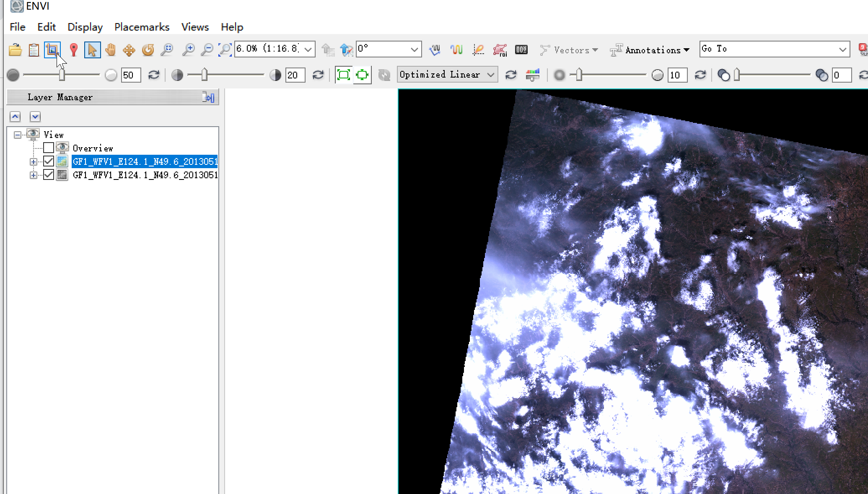Uncheck the second GF1_WFV1 layer checkbox
Screen dimensions: 868x494
click(49, 175)
